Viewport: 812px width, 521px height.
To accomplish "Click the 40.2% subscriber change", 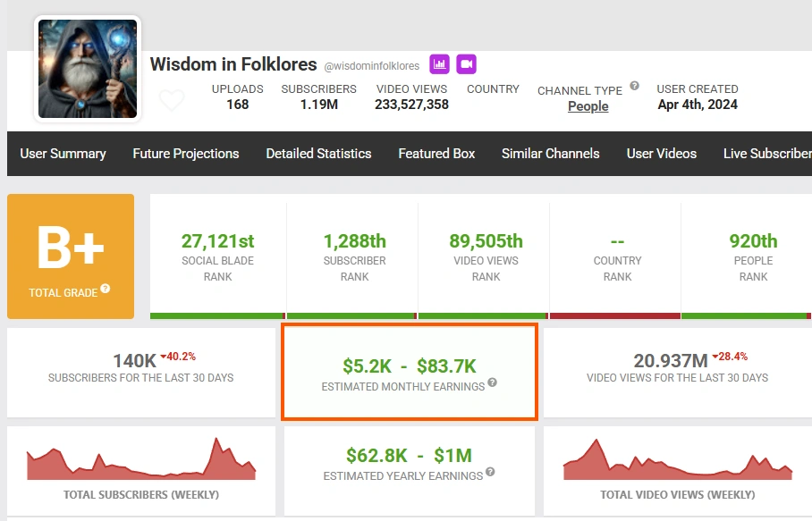I will pyautogui.click(x=178, y=357).
